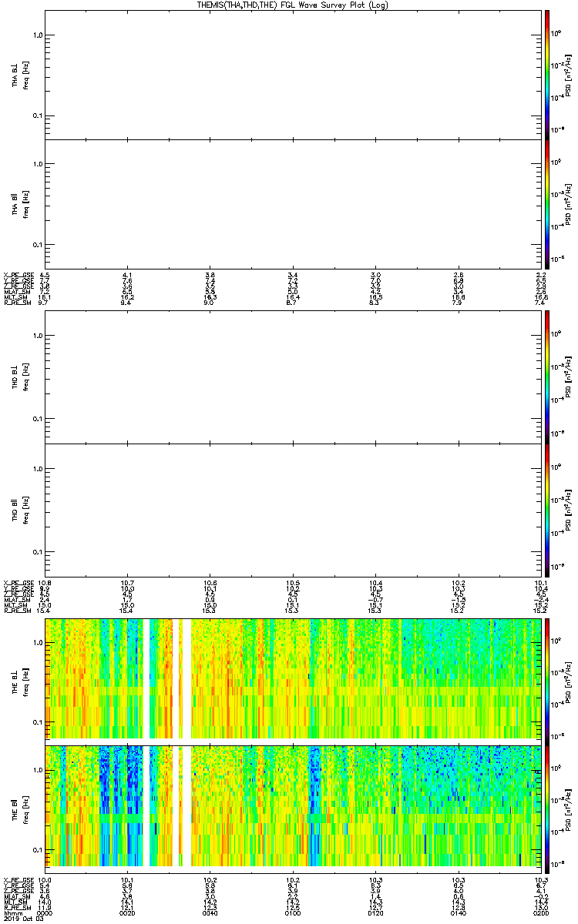578x924 pixels.
Task: Click the MLAT_SM row label under THE panels
Action: coord(16,896)
